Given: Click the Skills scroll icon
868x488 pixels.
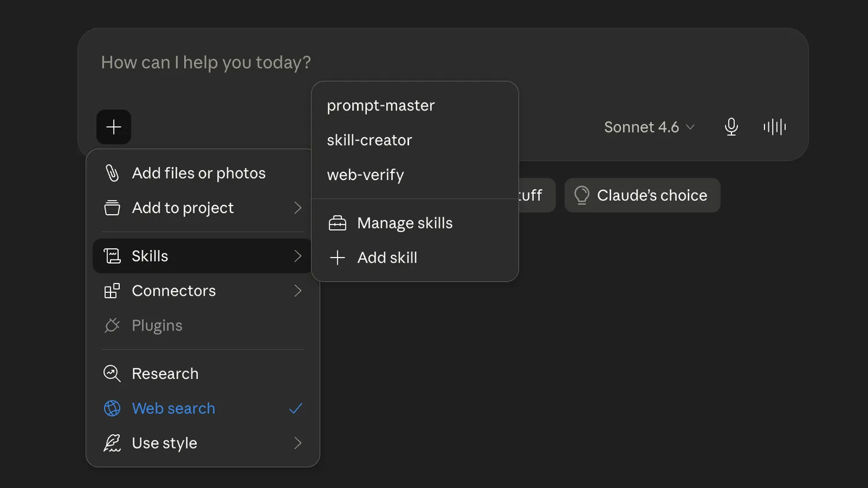Looking at the screenshot, I should click(x=112, y=256).
